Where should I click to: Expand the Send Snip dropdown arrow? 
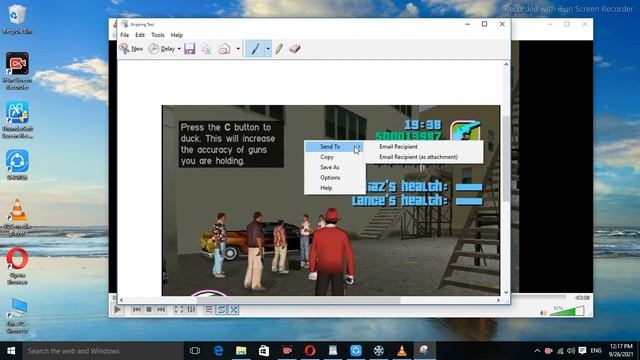click(x=238, y=49)
